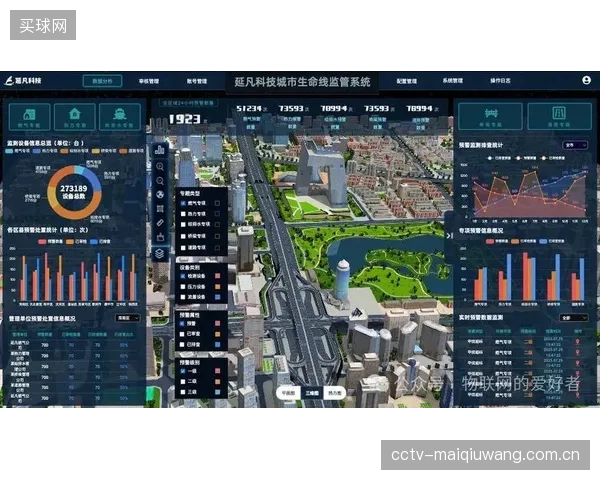Check the 给排水专项 checkbox
The width and height of the screenshot is (600, 480).
click(183, 225)
